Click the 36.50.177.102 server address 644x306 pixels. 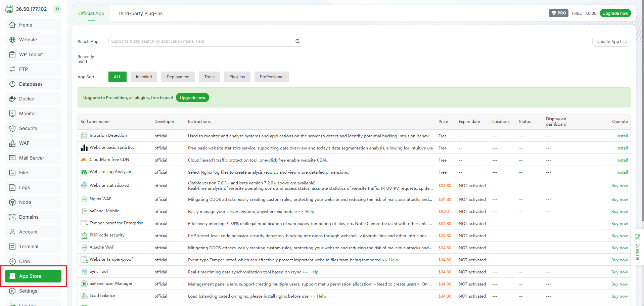[31, 9]
